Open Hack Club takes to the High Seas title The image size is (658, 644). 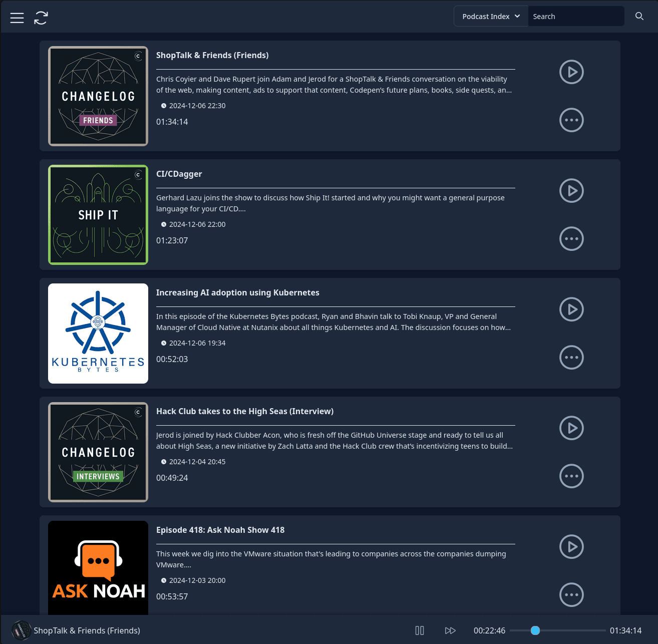245,411
